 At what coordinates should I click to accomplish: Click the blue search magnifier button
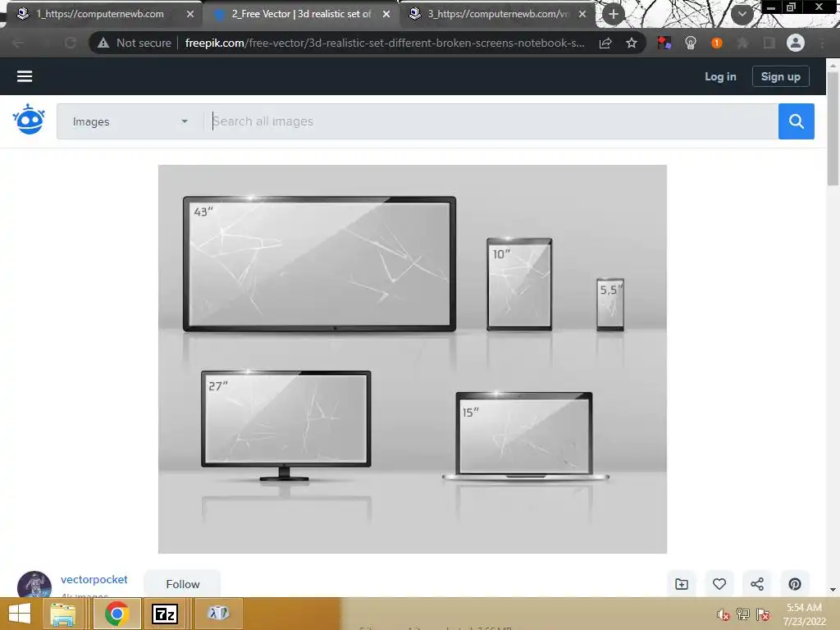click(796, 121)
